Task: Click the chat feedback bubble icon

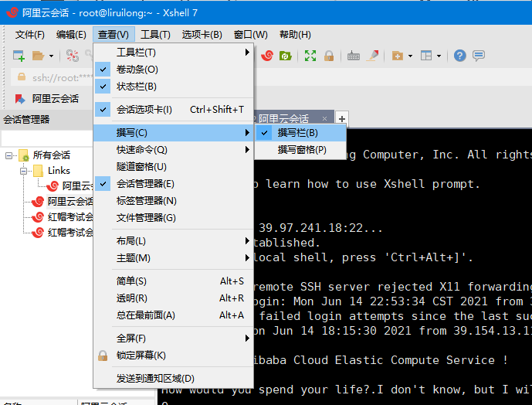Action: point(479,56)
